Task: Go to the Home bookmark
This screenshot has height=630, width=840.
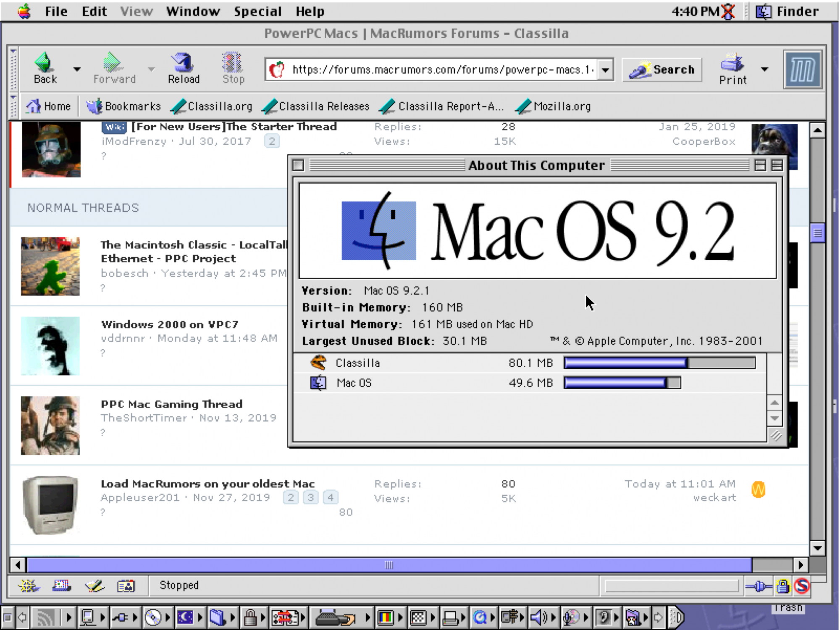Action: (48, 106)
